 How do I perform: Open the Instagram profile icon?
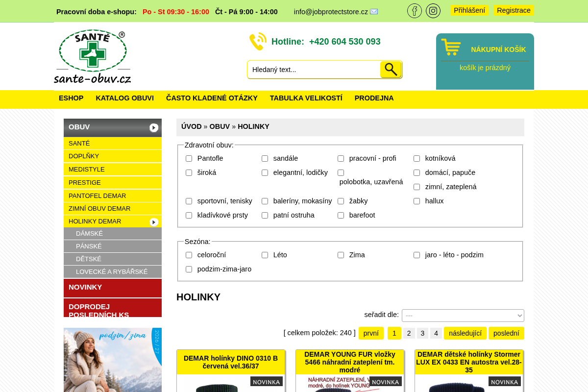pos(433,11)
